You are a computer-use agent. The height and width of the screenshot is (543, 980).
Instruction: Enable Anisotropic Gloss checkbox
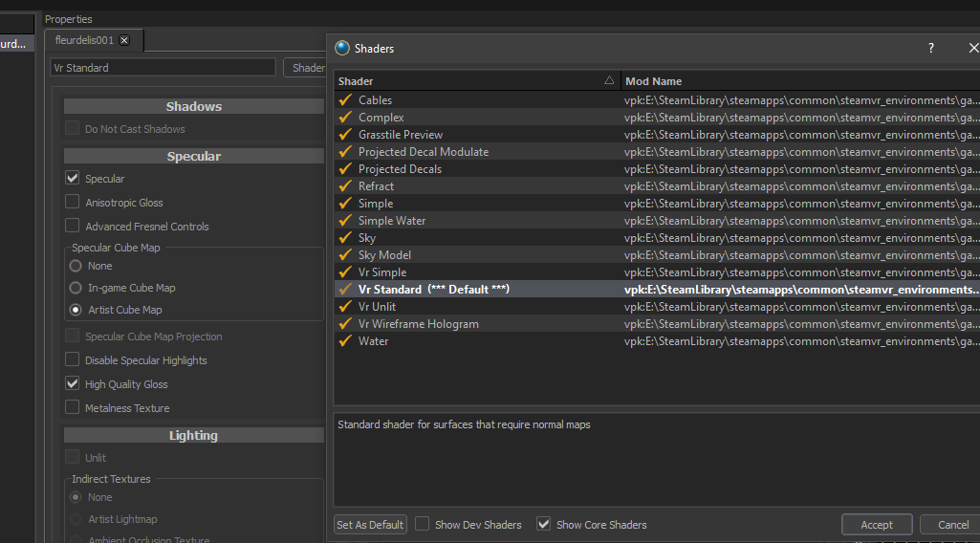pyautogui.click(x=73, y=202)
